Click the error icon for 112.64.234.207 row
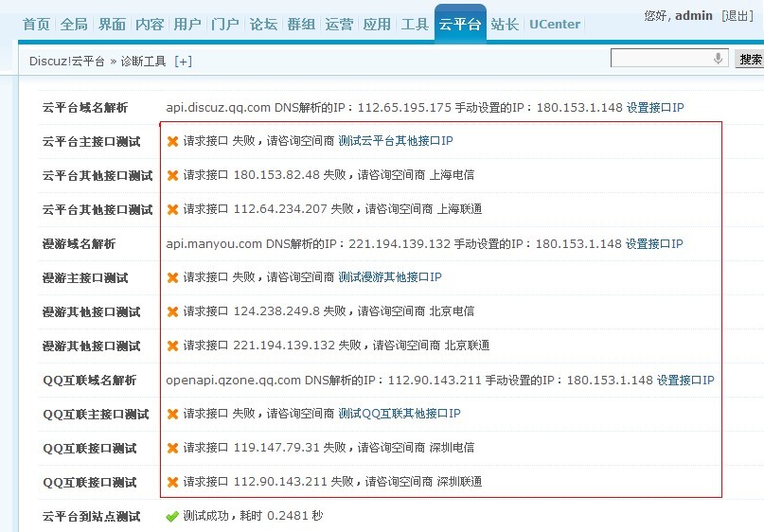 172,209
